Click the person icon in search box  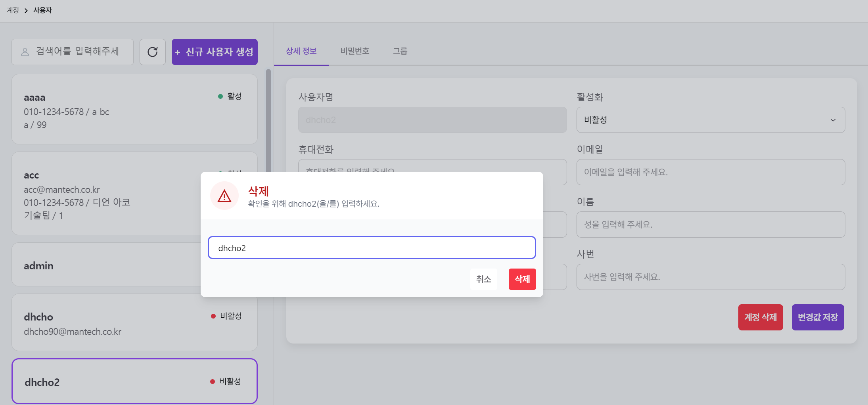25,52
